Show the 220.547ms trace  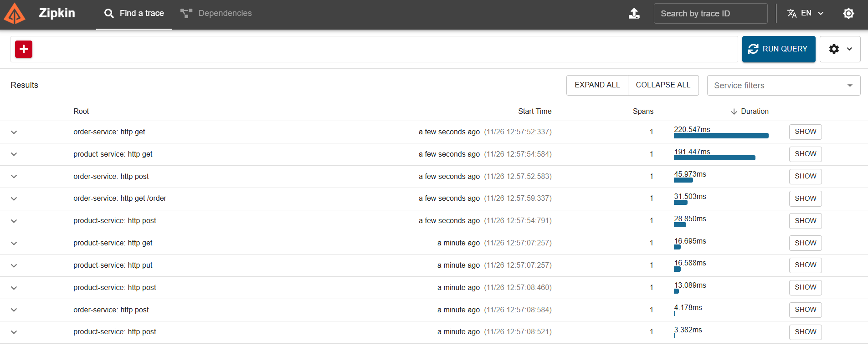(805, 132)
